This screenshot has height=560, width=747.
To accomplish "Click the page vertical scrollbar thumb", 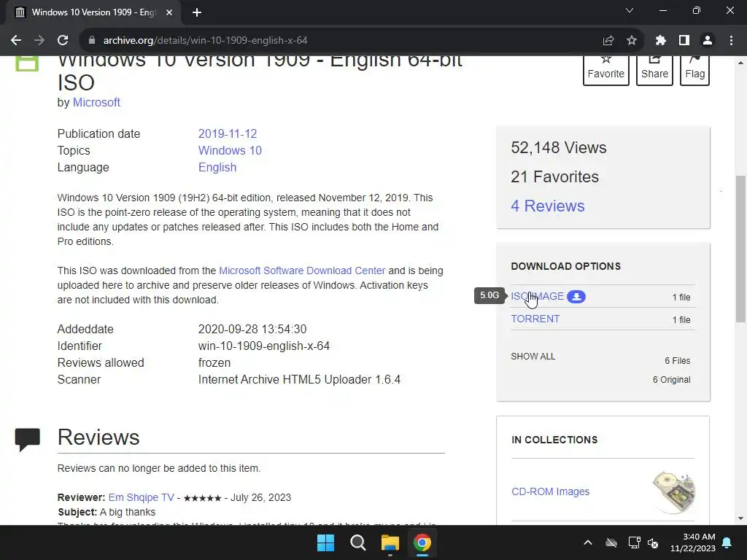I will pos(740,249).
